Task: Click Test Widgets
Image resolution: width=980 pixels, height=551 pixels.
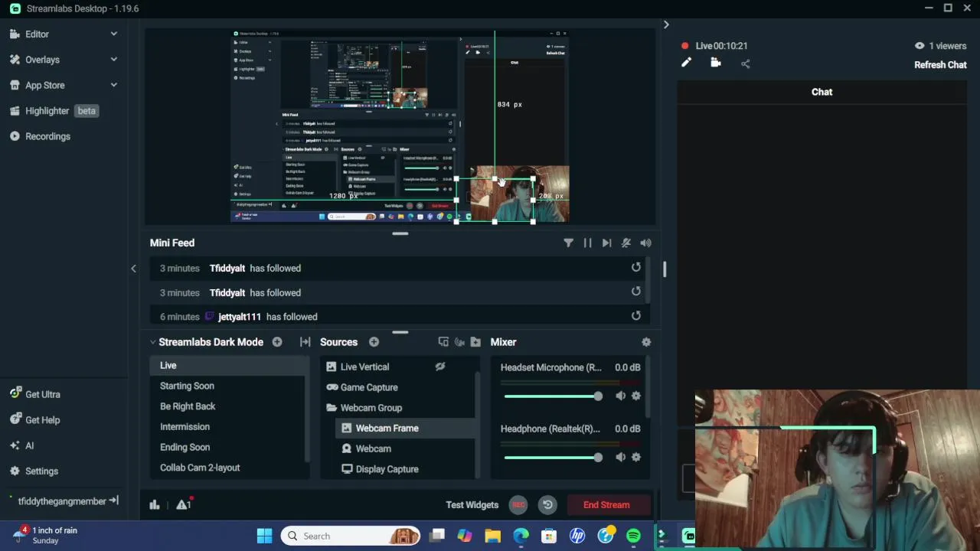Action: (x=472, y=505)
